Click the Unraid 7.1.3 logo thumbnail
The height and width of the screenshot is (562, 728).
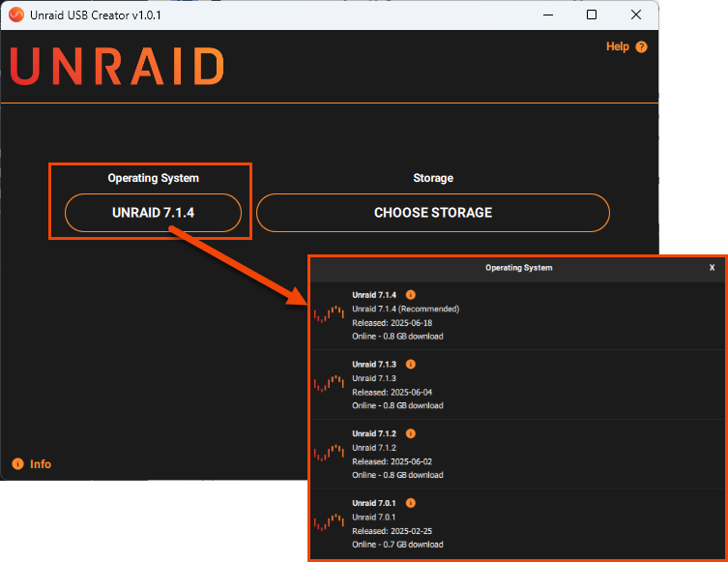coord(330,384)
